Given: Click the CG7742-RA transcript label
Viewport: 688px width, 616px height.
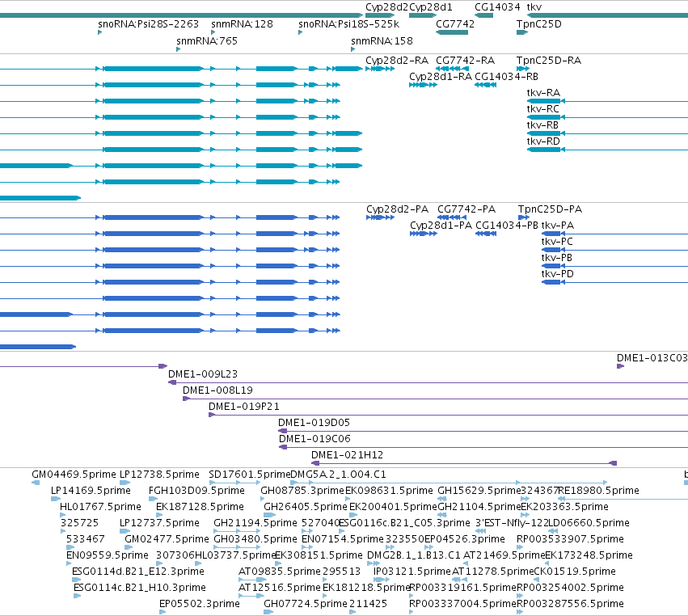Looking at the screenshot, I should (x=465, y=61).
